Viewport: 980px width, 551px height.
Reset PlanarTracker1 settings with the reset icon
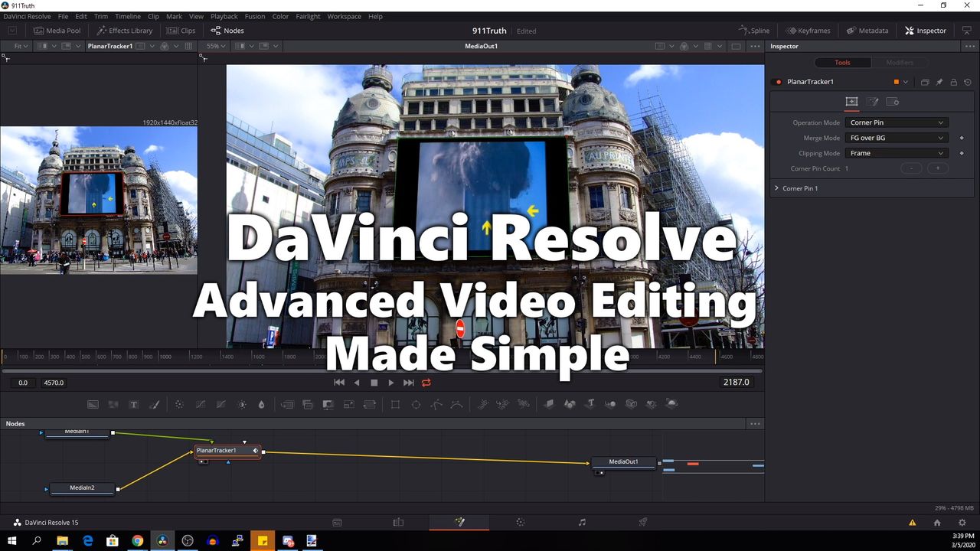point(968,82)
